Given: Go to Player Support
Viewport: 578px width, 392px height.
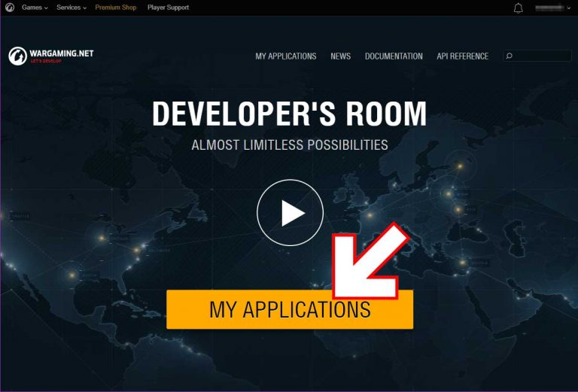Looking at the screenshot, I should 168,8.
